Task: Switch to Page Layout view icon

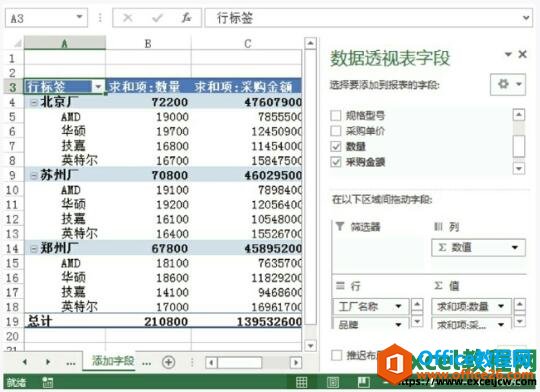Action: (333, 382)
